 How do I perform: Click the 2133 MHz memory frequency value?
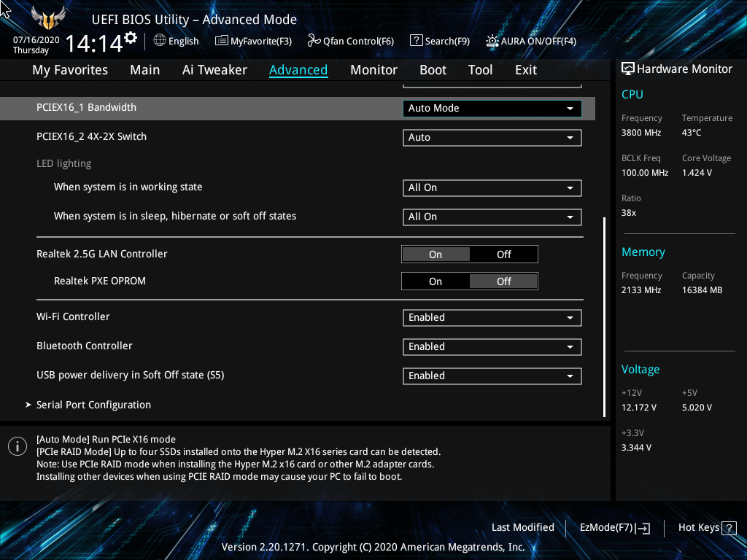pyautogui.click(x=640, y=290)
